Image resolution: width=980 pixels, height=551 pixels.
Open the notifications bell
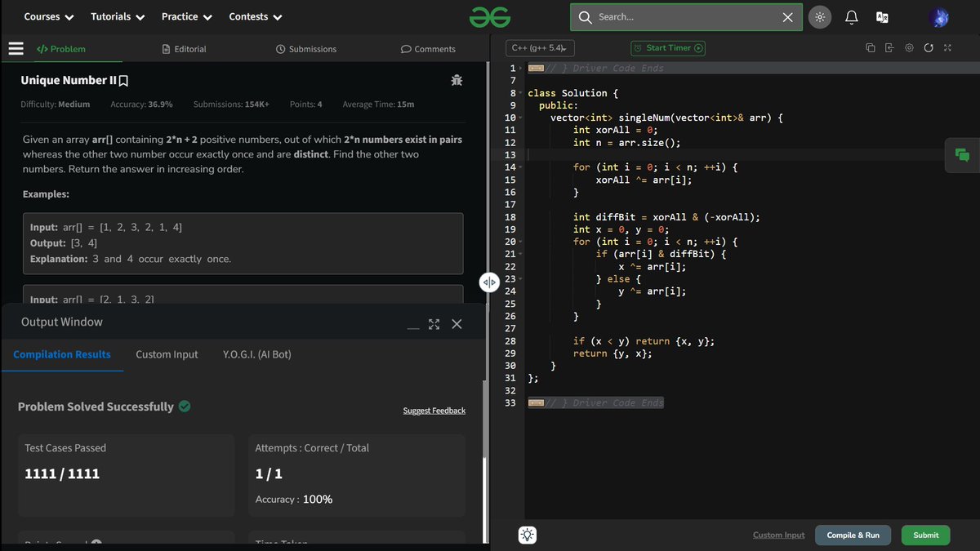click(x=852, y=17)
